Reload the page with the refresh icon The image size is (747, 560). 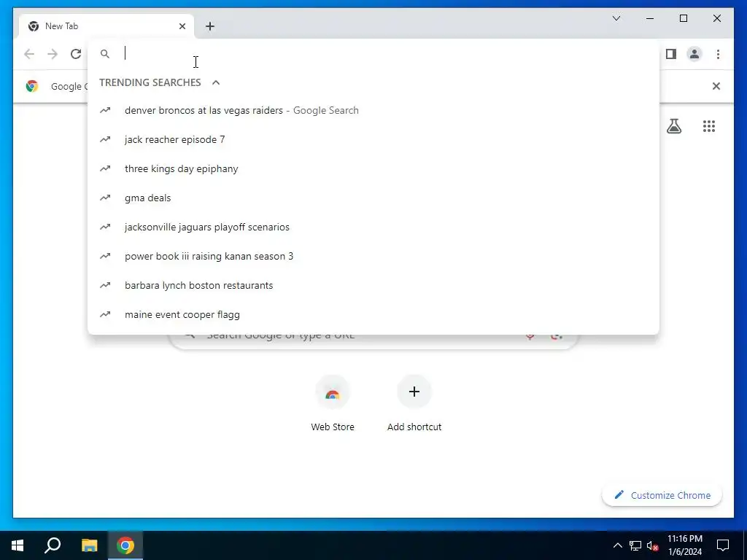[76, 54]
